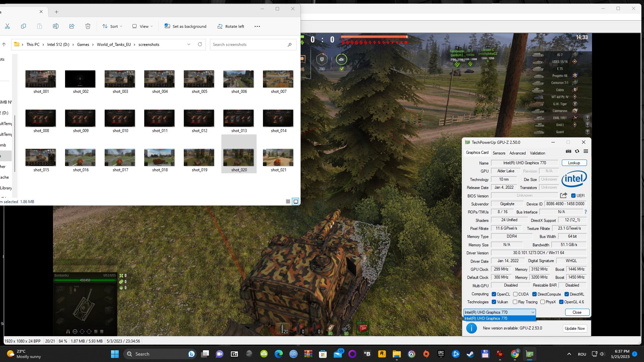Toggle OpenCL computing checkbox
Viewport: 644px width, 362px height.
pos(494,294)
